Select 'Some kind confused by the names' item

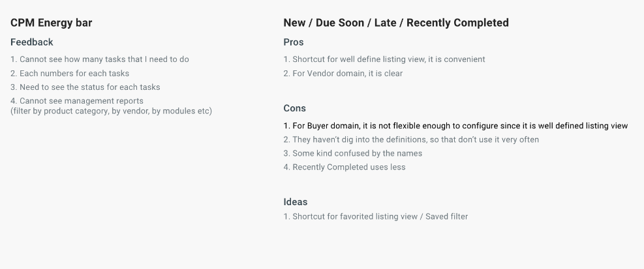[353, 153]
